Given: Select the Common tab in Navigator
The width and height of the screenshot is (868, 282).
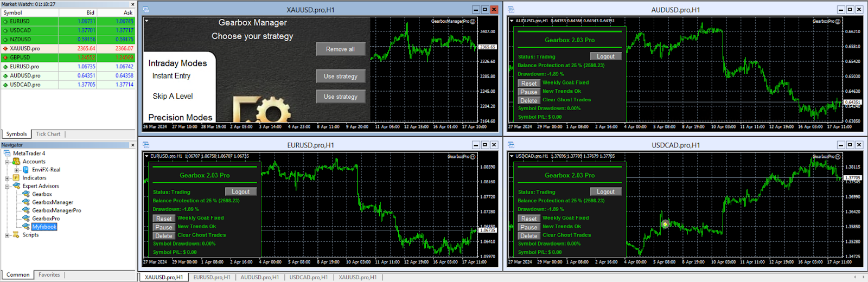Looking at the screenshot, I should (x=18, y=275).
